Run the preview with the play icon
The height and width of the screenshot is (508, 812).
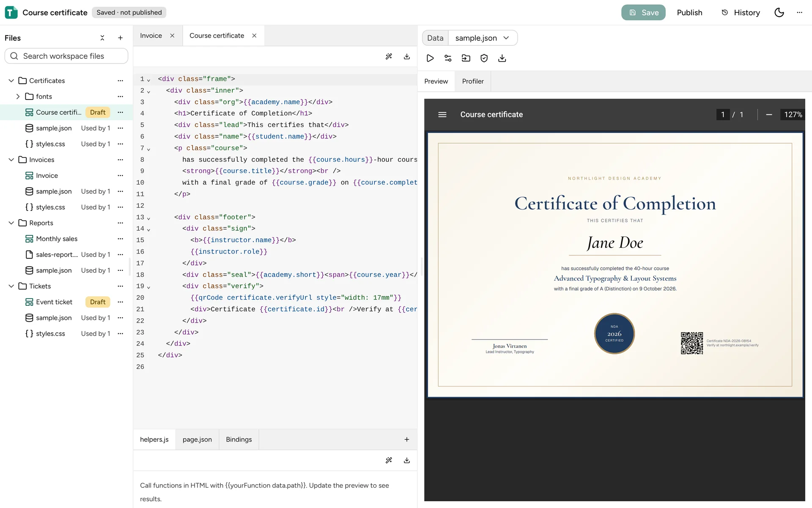(430, 58)
